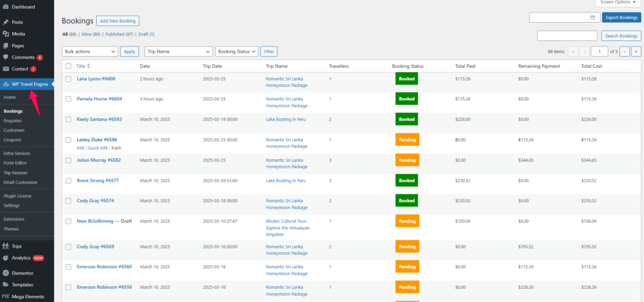644x302 pixels.
Task: Expand the Screen Options panel
Action: pyautogui.click(x=618, y=3)
